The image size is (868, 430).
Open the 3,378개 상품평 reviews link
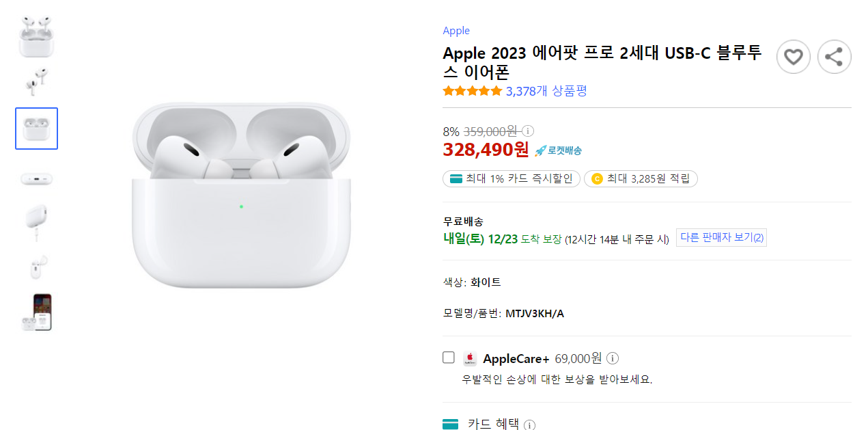tap(546, 91)
